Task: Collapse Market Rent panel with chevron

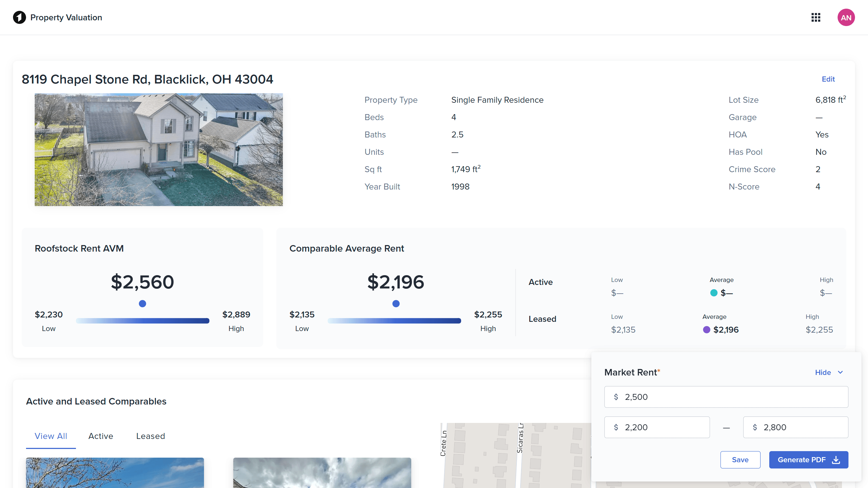Action: 840,373
